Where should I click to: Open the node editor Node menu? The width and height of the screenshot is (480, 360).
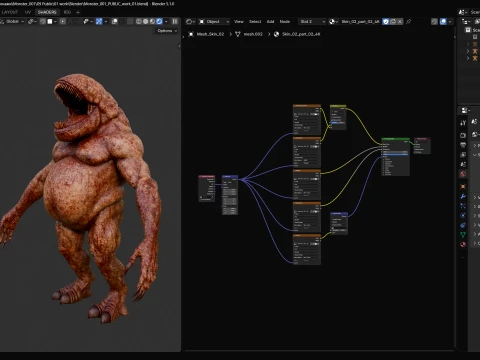click(x=285, y=22)
